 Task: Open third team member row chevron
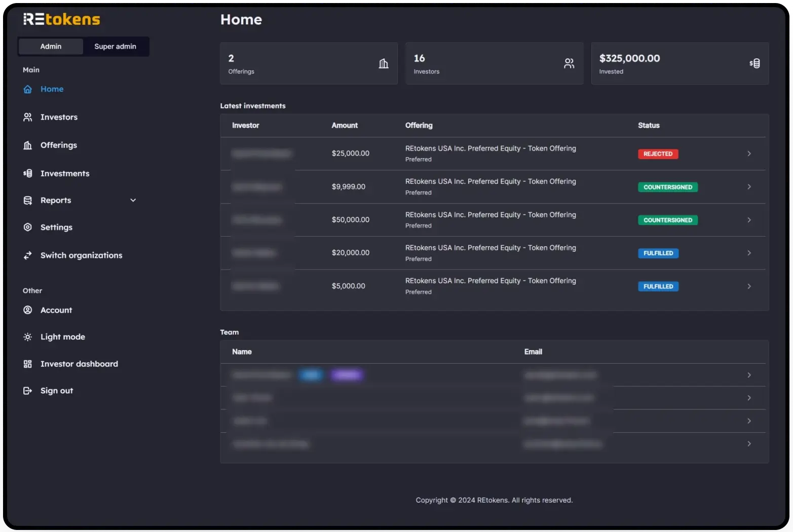tap(749, 421)
